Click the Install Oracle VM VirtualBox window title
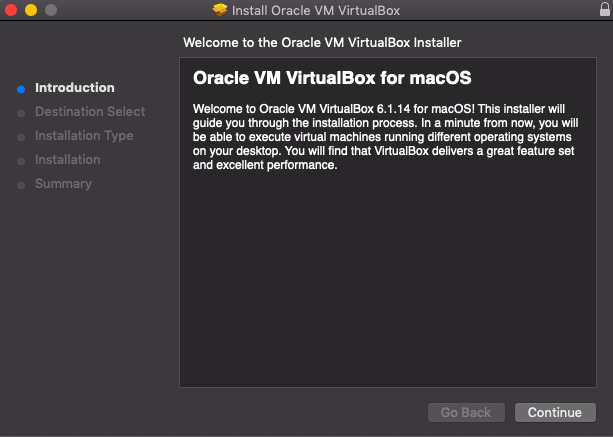Viewport: 613px width, 437px height. (316, 11)
